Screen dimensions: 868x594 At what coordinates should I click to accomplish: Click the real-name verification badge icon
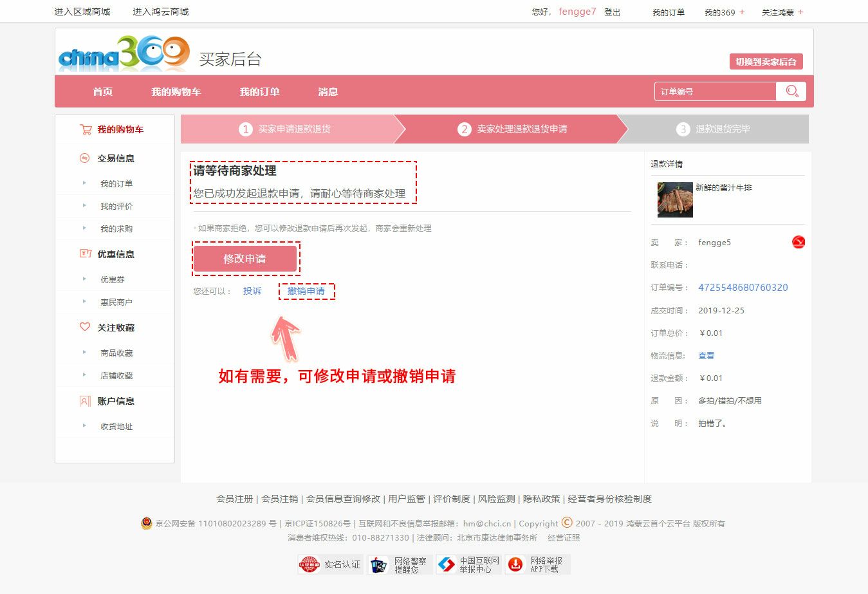point(309,564)
